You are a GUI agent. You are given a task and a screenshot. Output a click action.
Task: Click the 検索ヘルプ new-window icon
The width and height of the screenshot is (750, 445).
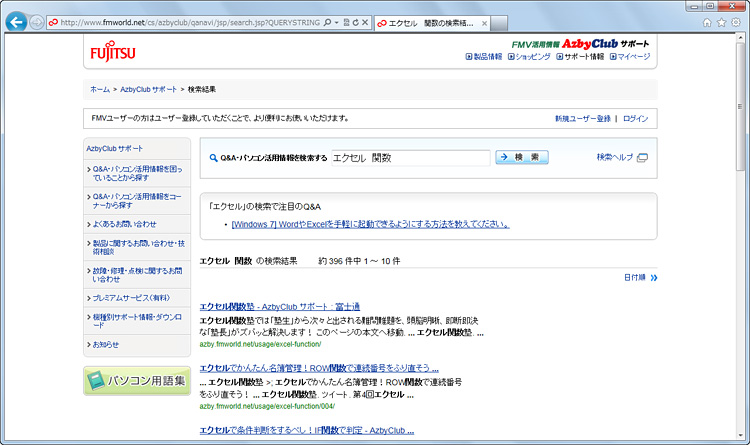[x=642, y=157]
